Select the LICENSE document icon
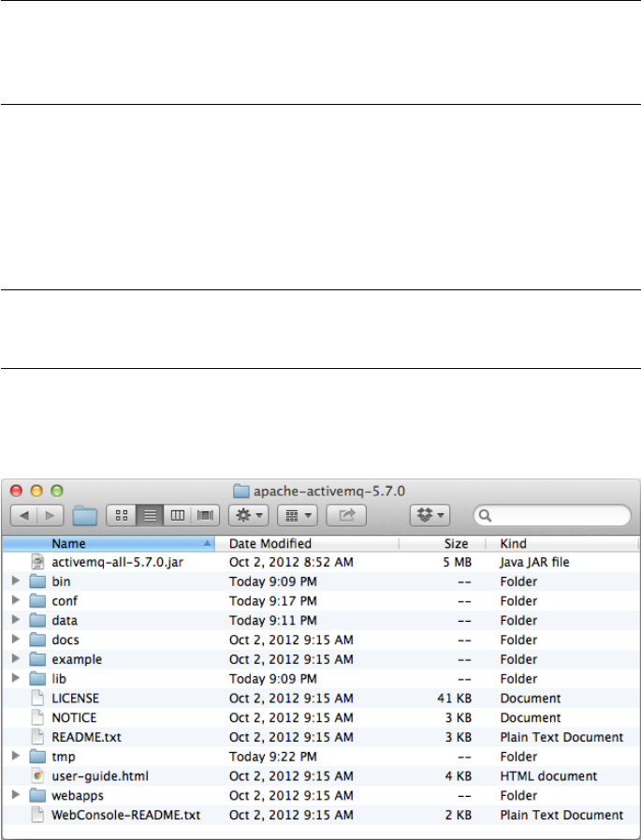This screenshot has width=641, height=840. (x=37, y=698)
